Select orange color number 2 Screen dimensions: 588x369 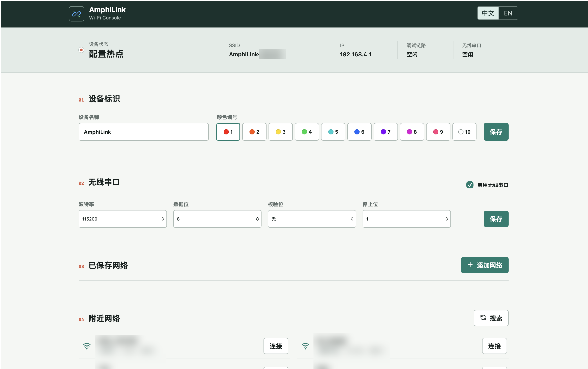click(x=254, y=132)
